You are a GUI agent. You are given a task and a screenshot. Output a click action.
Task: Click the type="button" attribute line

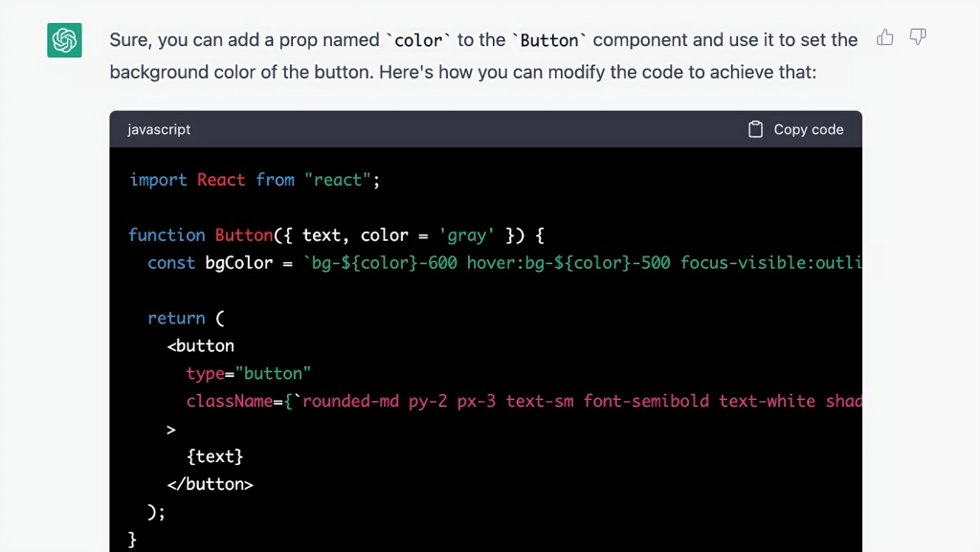249,373
